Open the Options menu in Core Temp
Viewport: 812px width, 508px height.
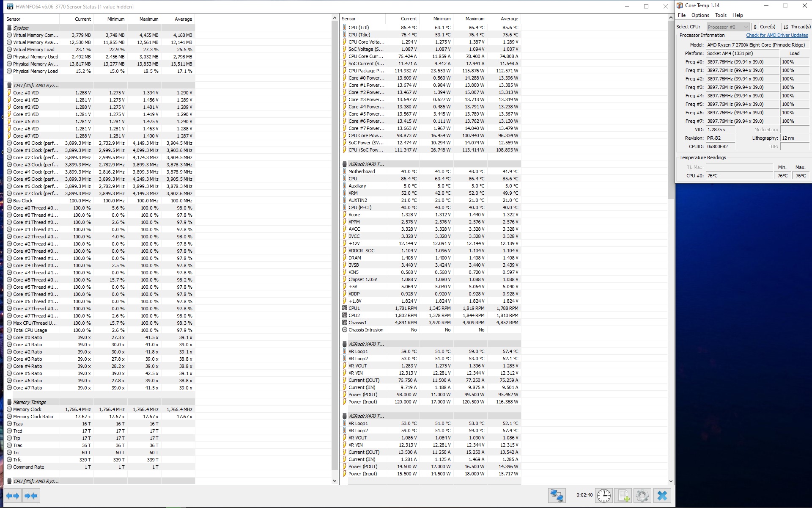[x=700, y=15]
